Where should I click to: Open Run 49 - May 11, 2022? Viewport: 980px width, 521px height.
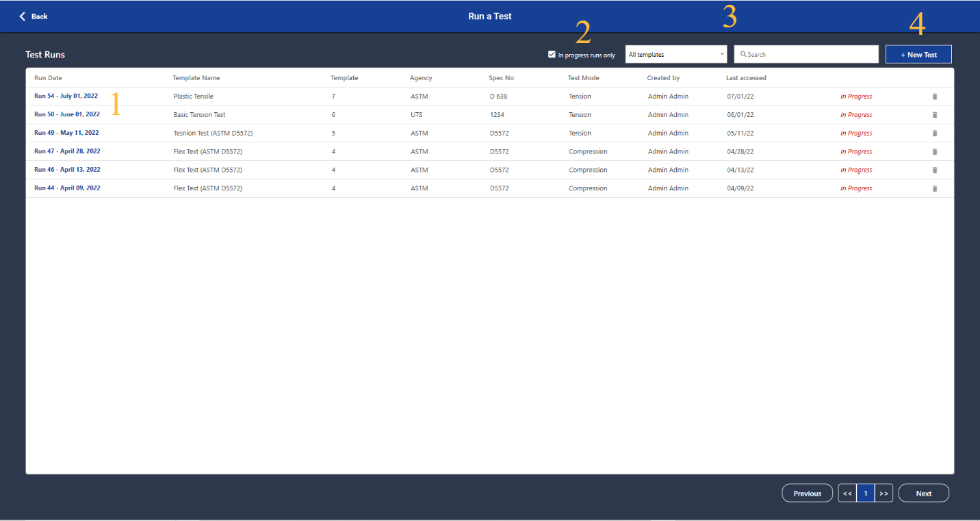click(x=66, y=133)
